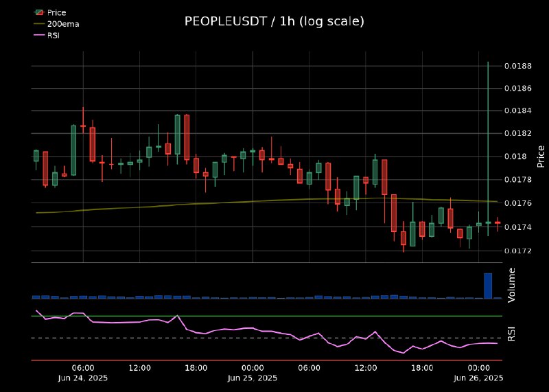Image resolution: width=549 pixels, height=392 pixels.
Task: Click the 'Price' legend label
Action: tap(57, 12)
